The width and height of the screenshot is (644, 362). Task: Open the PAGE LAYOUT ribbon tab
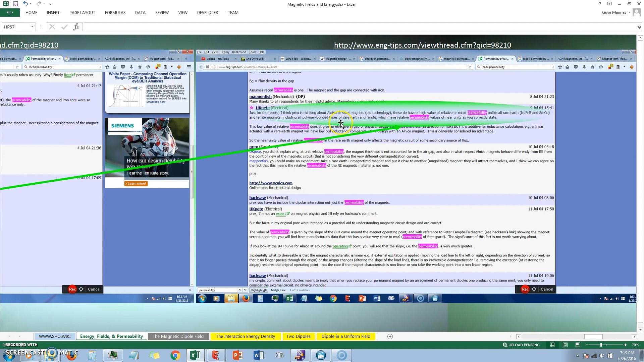coord(82,13)
